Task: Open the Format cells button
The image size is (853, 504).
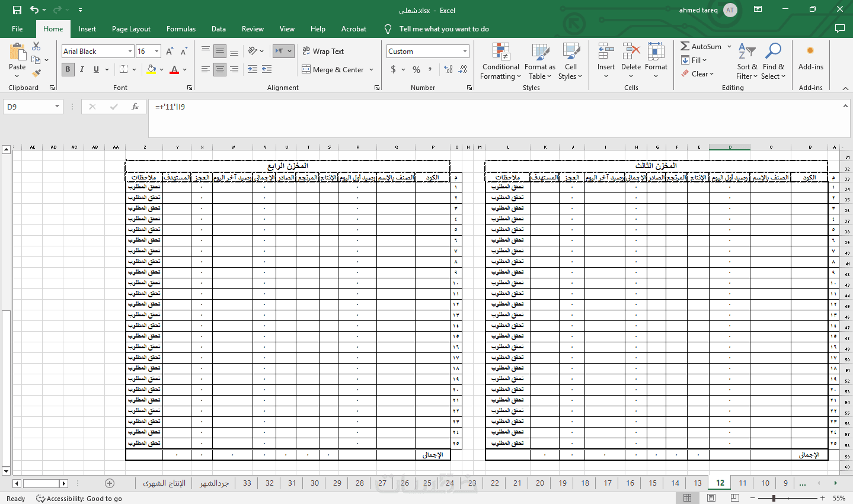Action: pyautogui.click(x=656, y=61)
